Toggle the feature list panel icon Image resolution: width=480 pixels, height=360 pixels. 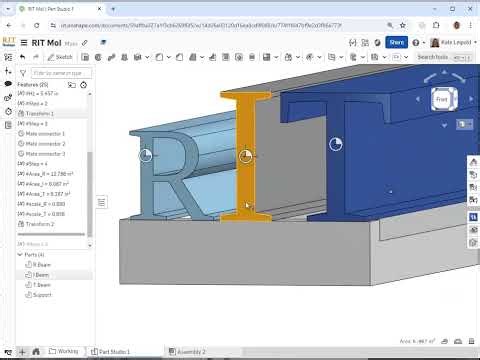pos(8,57)
